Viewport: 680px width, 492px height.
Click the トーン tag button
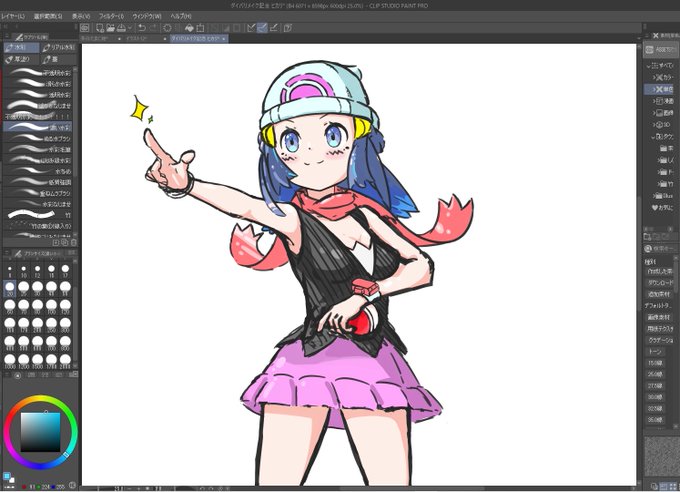(x=655, y=351)
